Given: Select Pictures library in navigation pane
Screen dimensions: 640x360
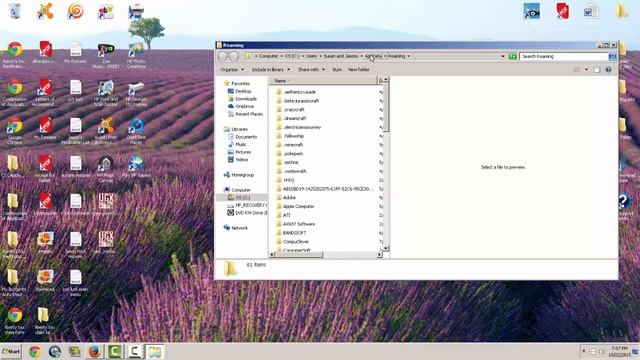Looking at the screenshot, I should pyautogui.click(x=243, y=152).
